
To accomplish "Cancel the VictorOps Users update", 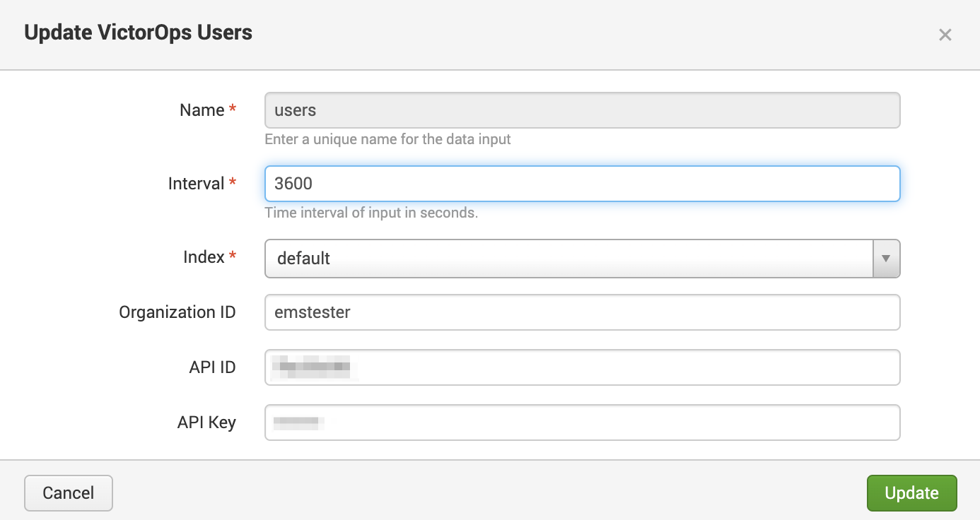I will (69, 492).
